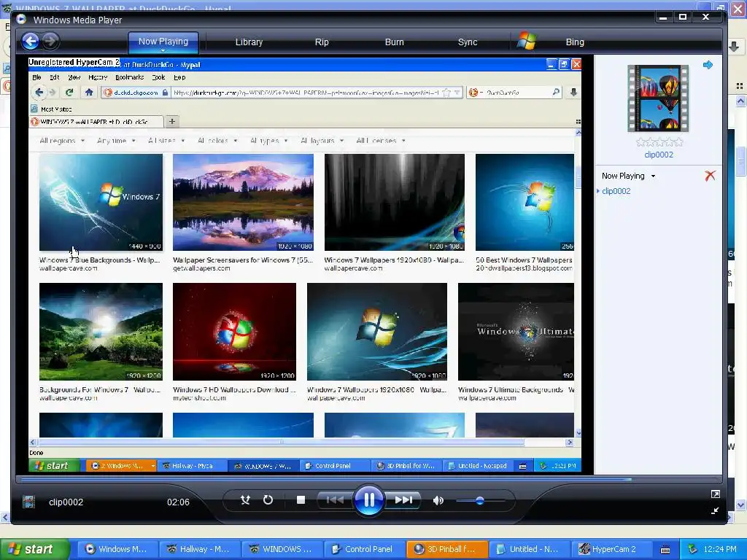Click the blue arrow at the list pane top
747x560 pixels.
point(708,65)
